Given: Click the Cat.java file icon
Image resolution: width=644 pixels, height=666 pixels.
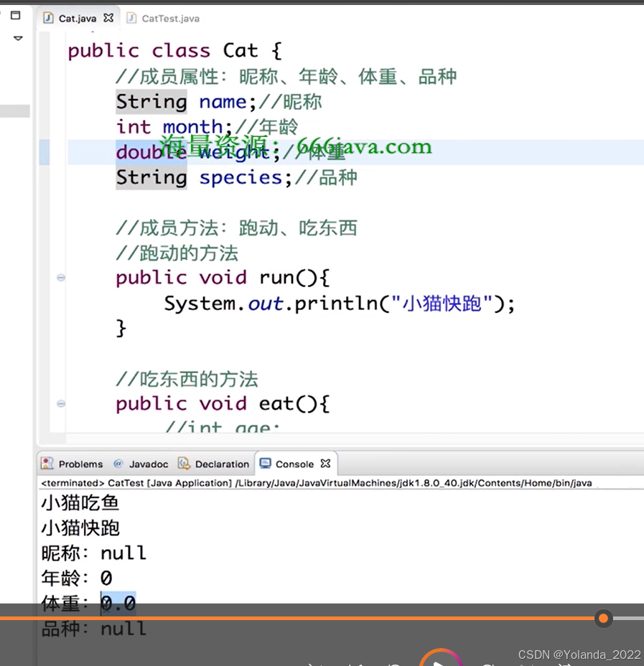Looking at the screenshot, I should 48,18.
